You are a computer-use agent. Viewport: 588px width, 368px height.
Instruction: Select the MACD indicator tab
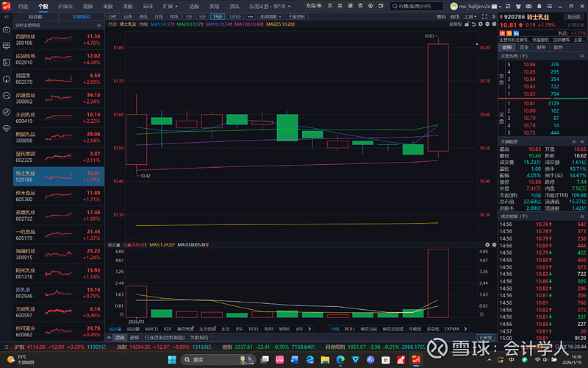coord(151,329)
